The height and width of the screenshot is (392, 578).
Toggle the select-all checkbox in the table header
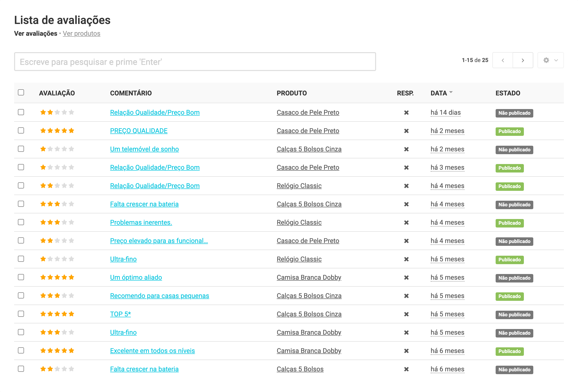pyautogui.click(x=21, y=92)
